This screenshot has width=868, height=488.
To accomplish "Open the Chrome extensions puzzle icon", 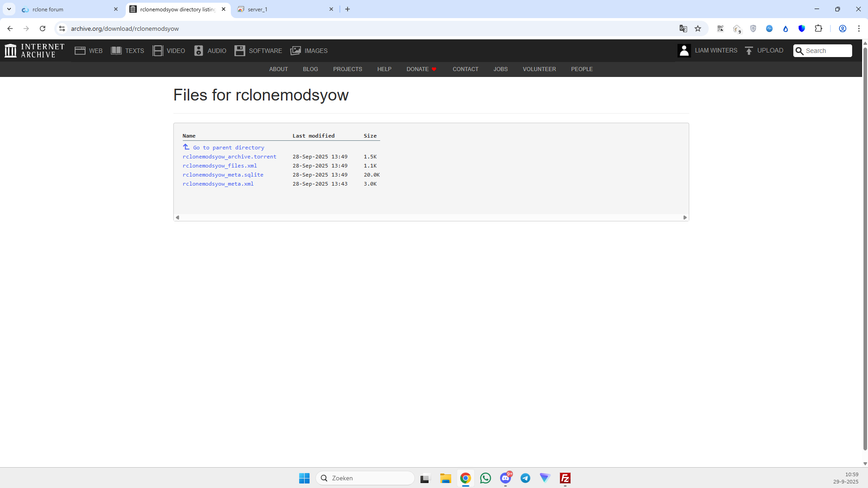I will [x=818, y=29].
